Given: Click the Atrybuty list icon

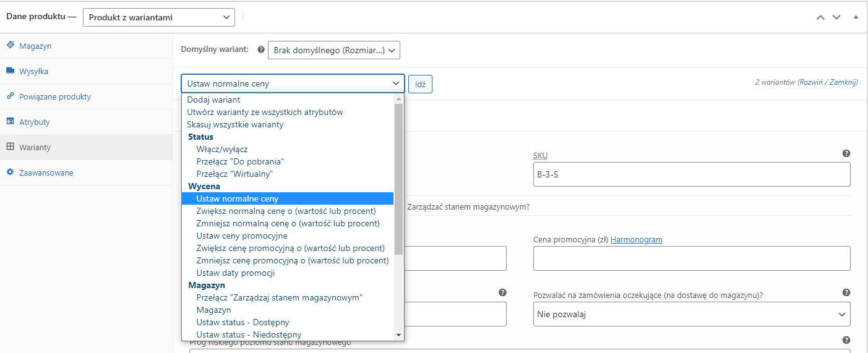Looking at the screenshot, I should [11, 122].
